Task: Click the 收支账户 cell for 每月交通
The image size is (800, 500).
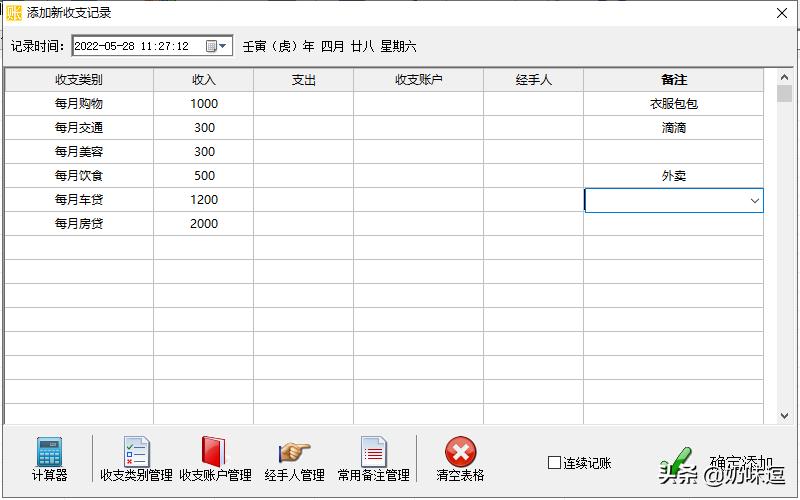Action: tap(418, 128)
